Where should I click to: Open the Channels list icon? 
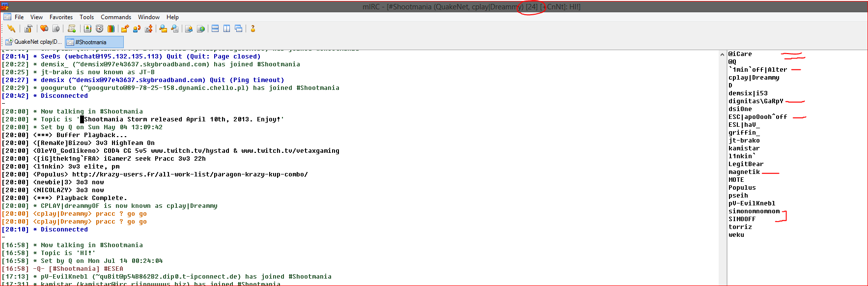coord(56,29)
